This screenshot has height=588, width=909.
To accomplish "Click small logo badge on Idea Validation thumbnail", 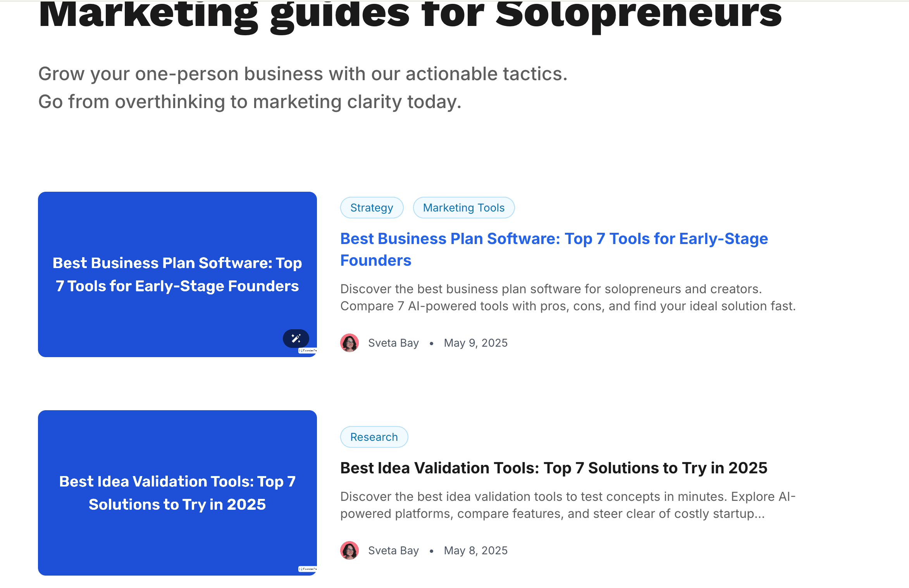I will click(x=308, y=569).
